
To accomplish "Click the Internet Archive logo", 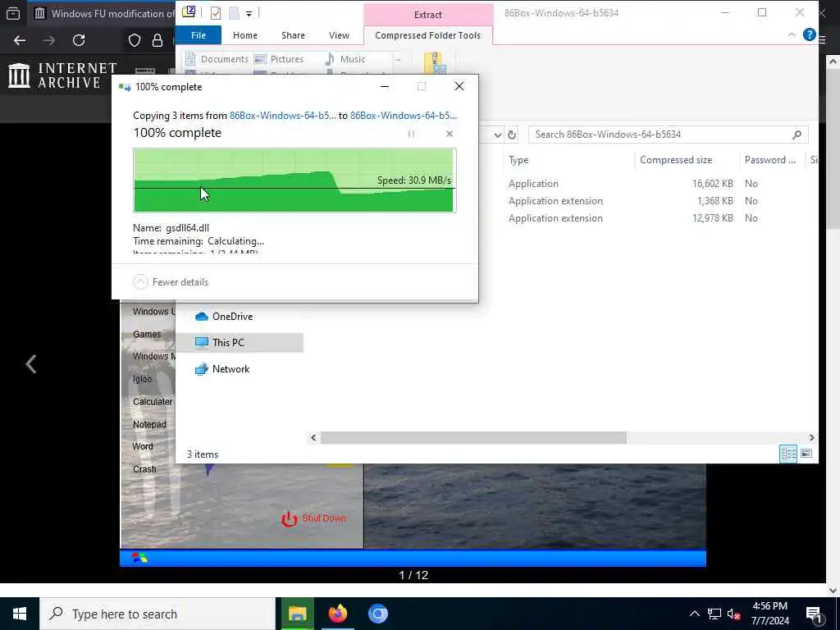I will pyautogui.click(x=62, y=75).
